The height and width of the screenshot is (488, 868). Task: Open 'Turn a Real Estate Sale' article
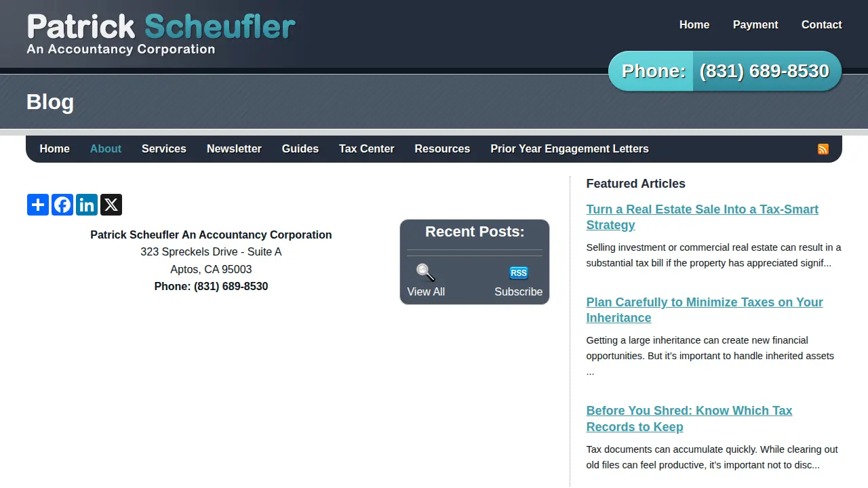(x=703, y=217)
